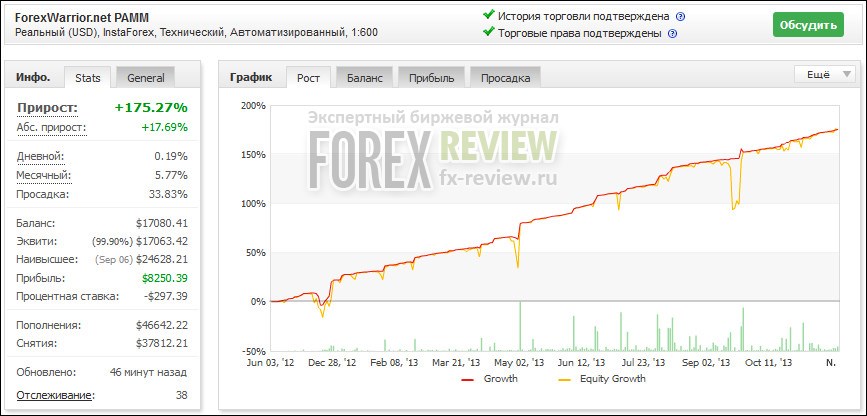Click the +175.27% growth value
This screenshot has width=867, height=416.
[x=151, y=107]
